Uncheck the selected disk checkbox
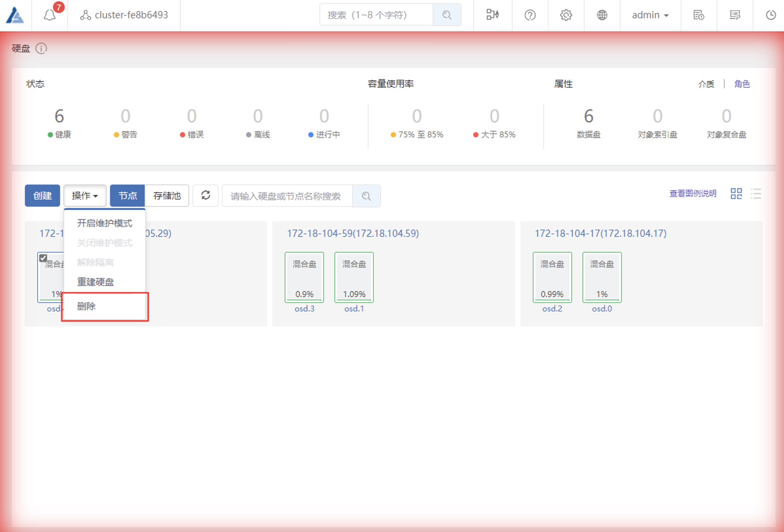Viewport: 784px width, 532px height. [x=43, y=258]
